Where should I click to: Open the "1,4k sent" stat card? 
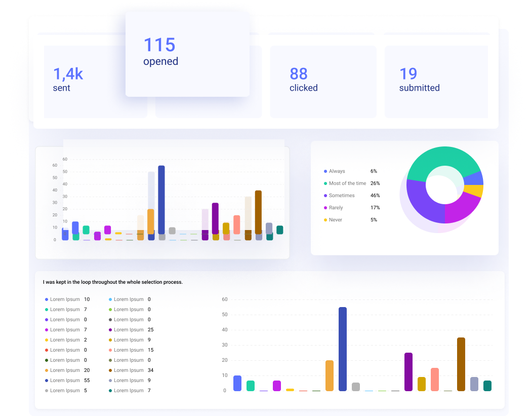pos(95,81)
